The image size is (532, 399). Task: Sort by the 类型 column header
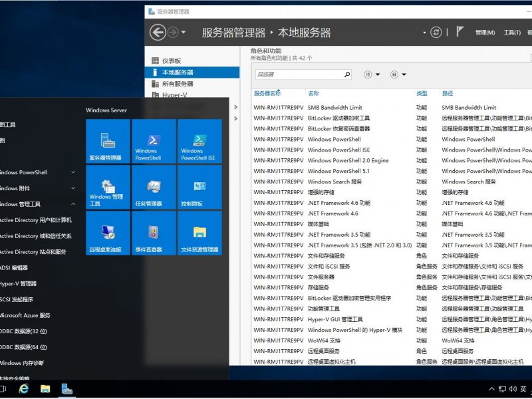[x=422, y=93]
